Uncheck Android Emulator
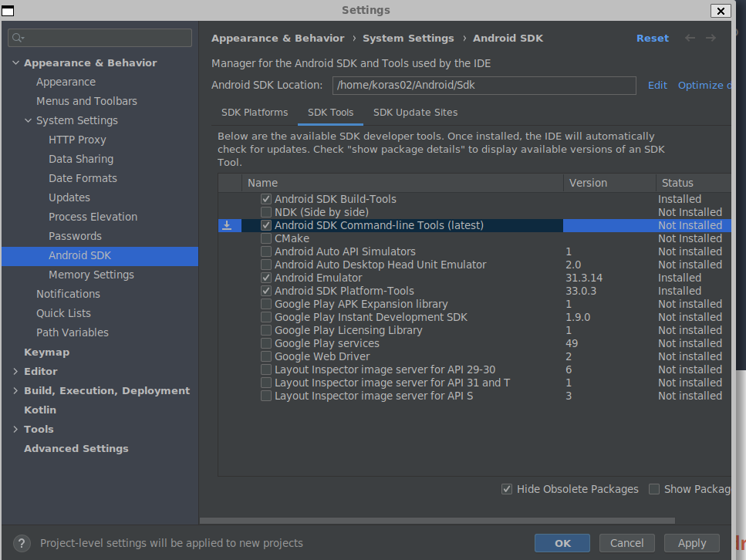The width and height of the screenshot is (746, 560). (x=266, y=278)
